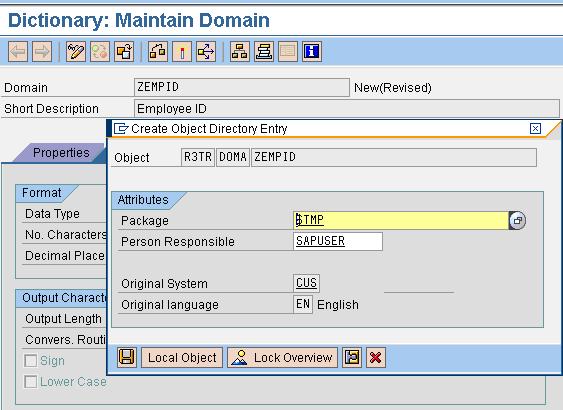Click the ZEMPID object name in dialog
563x410 pixels.
[394, 157]
